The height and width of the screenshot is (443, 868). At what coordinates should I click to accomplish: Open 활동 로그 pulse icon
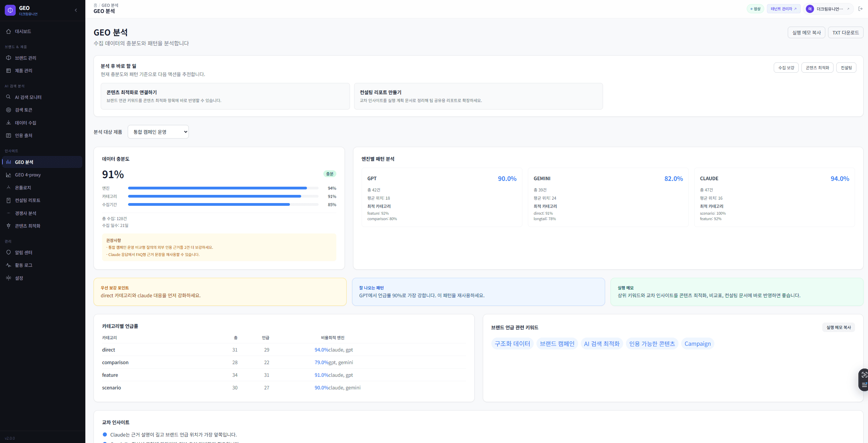(9, 265)
